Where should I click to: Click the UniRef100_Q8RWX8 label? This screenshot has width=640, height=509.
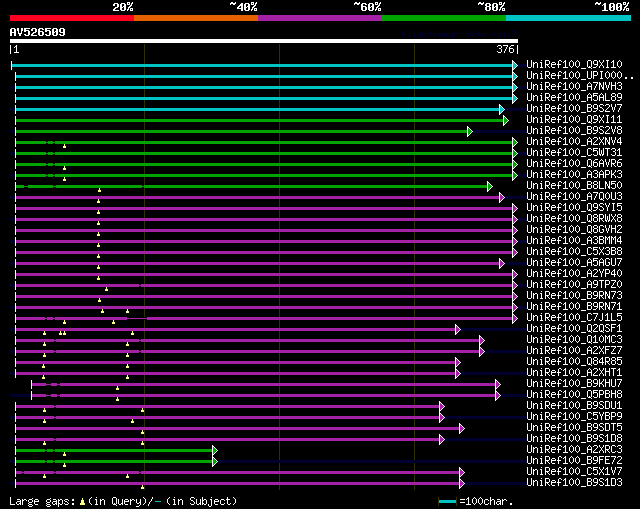click(574, 219)
